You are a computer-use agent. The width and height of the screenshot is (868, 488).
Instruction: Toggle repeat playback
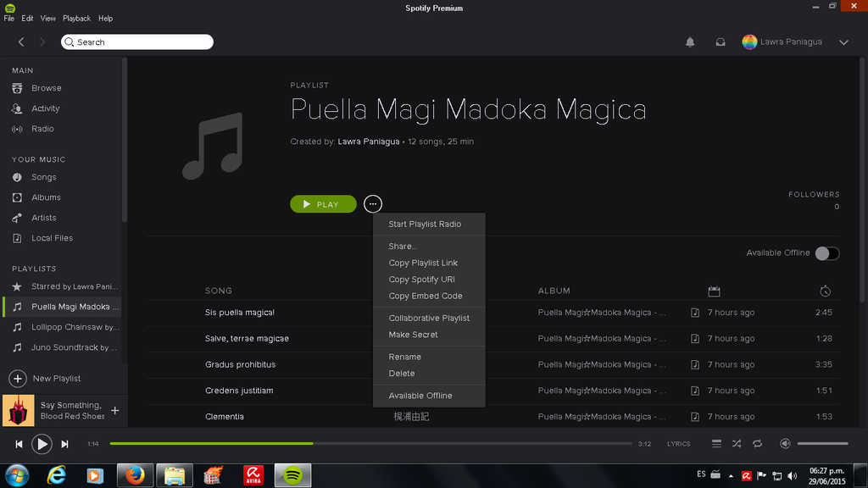click(x=757, y=444)
